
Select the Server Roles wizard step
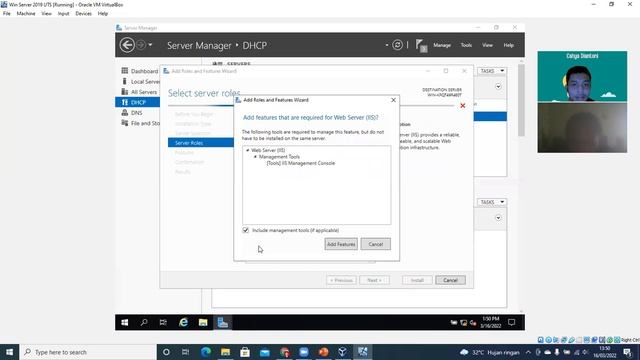[200, 143]
